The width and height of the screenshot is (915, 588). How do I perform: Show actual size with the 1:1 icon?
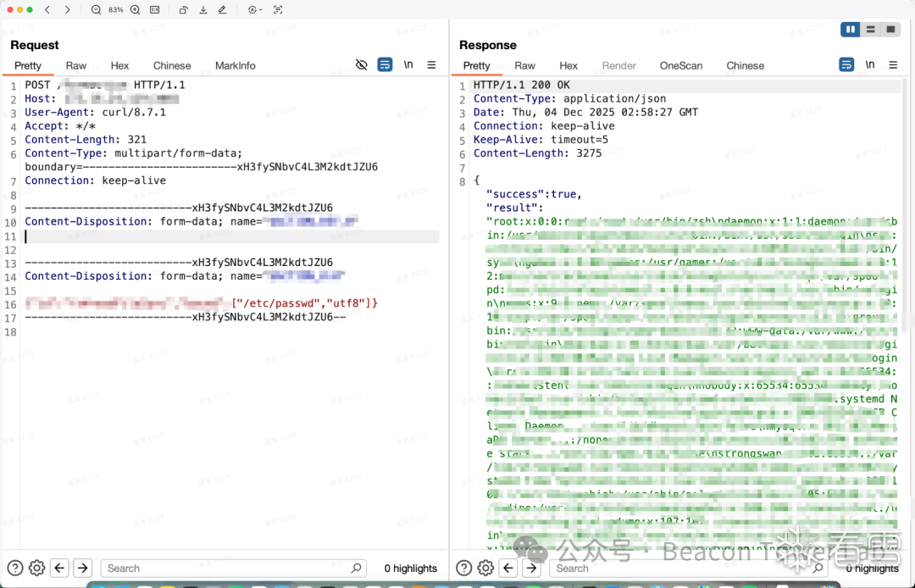pyautogui.click(x=155, y=10)
